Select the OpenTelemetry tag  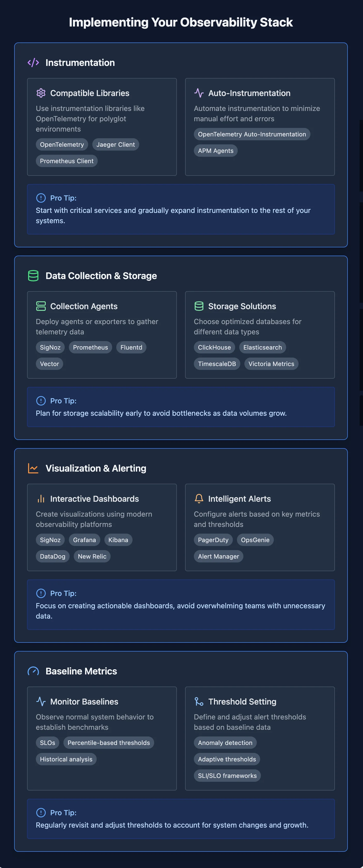62,145
